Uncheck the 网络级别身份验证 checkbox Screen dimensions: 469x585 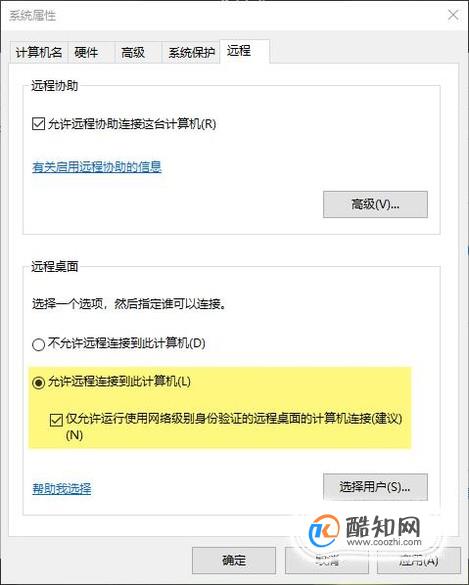(x=56, y=420)
